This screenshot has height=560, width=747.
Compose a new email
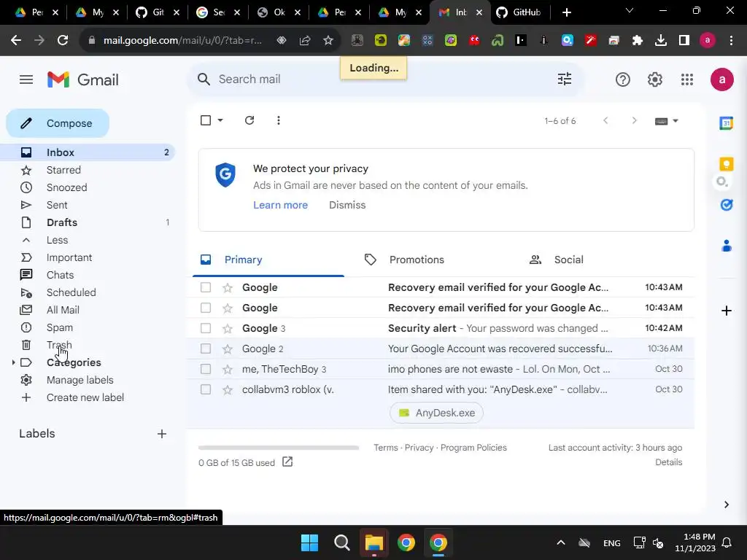coord(58,123)
